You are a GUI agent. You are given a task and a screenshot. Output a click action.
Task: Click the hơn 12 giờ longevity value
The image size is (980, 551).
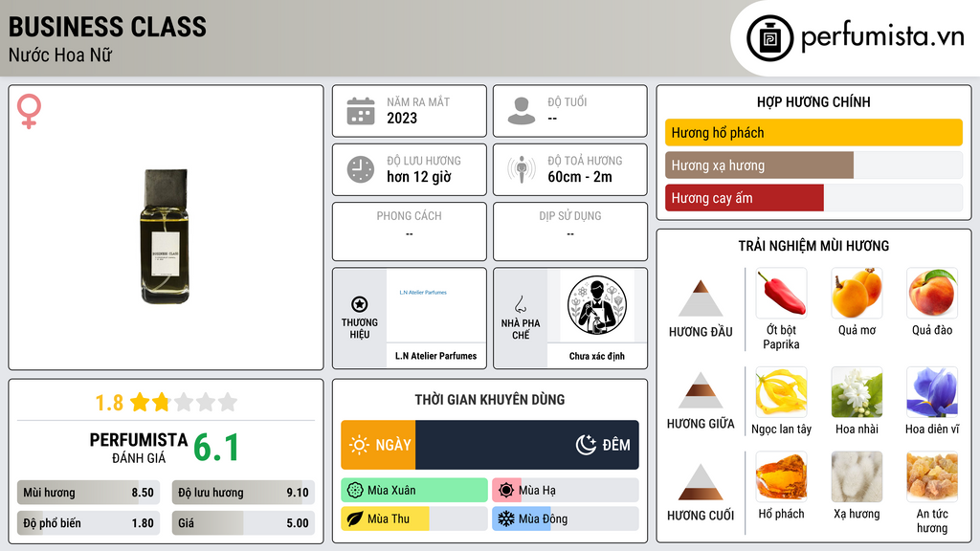(x=419, y=177)
